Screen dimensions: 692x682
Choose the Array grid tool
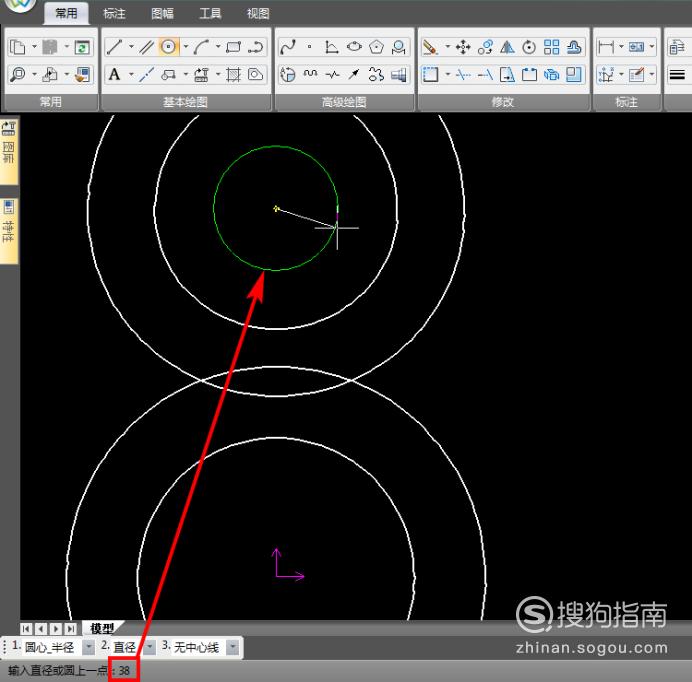pos(551,47)
